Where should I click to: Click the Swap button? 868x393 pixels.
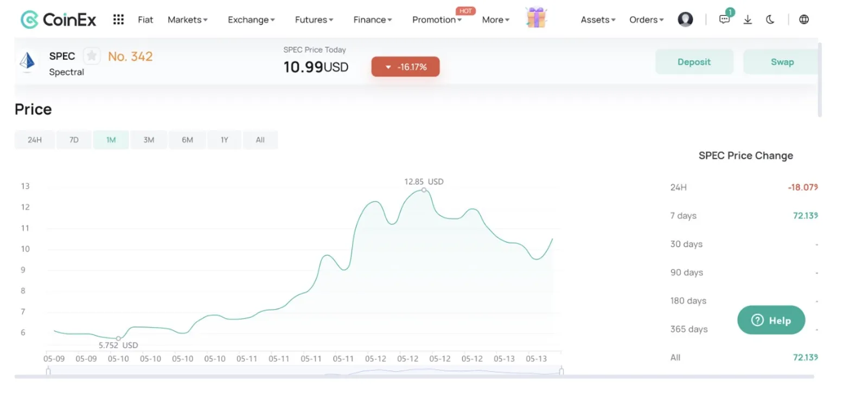click(781, 62)
